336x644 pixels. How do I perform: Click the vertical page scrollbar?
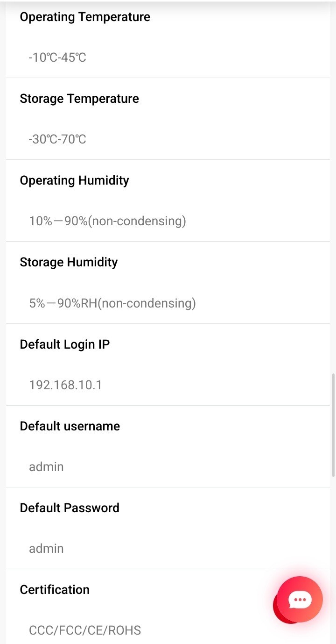[333, 425]
